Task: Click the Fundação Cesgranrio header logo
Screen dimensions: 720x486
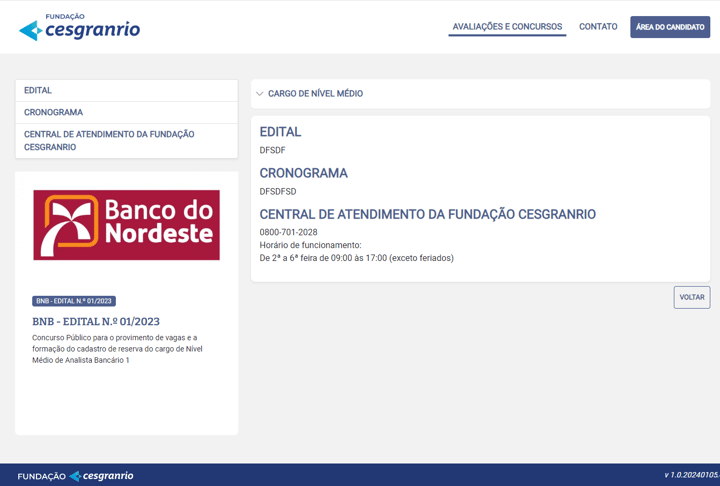Action: pos(79,27)
